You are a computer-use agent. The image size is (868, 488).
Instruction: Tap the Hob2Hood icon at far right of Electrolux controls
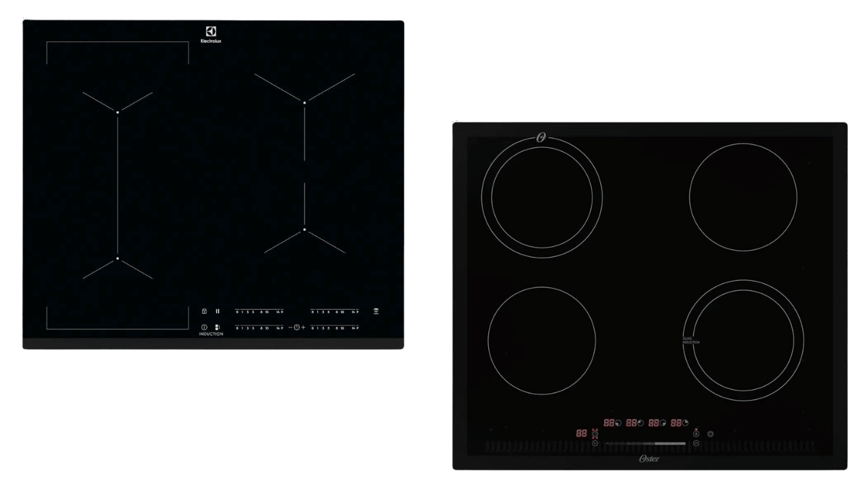[376, 311]
